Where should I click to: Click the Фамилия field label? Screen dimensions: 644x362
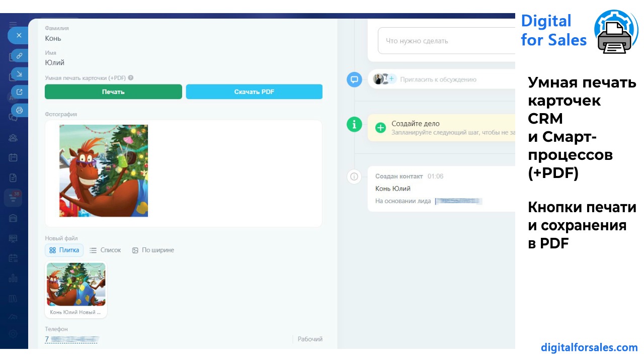point(57,28)
